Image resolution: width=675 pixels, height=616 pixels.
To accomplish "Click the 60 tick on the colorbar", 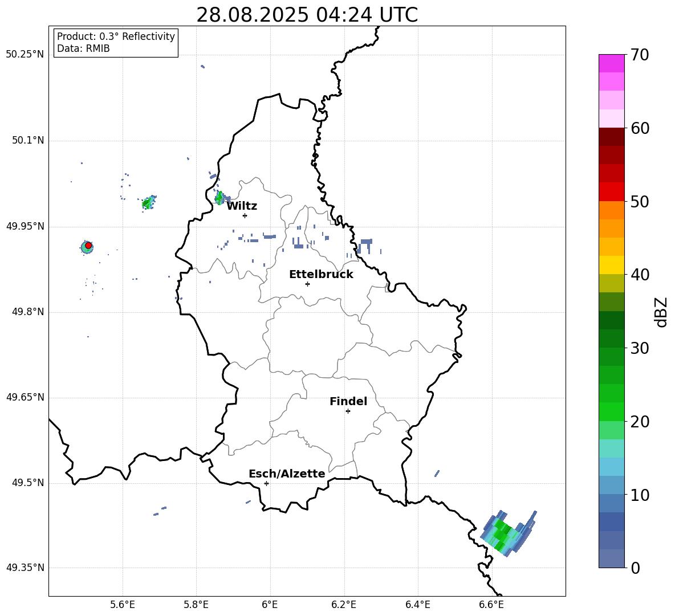I will tap(640, 128).
